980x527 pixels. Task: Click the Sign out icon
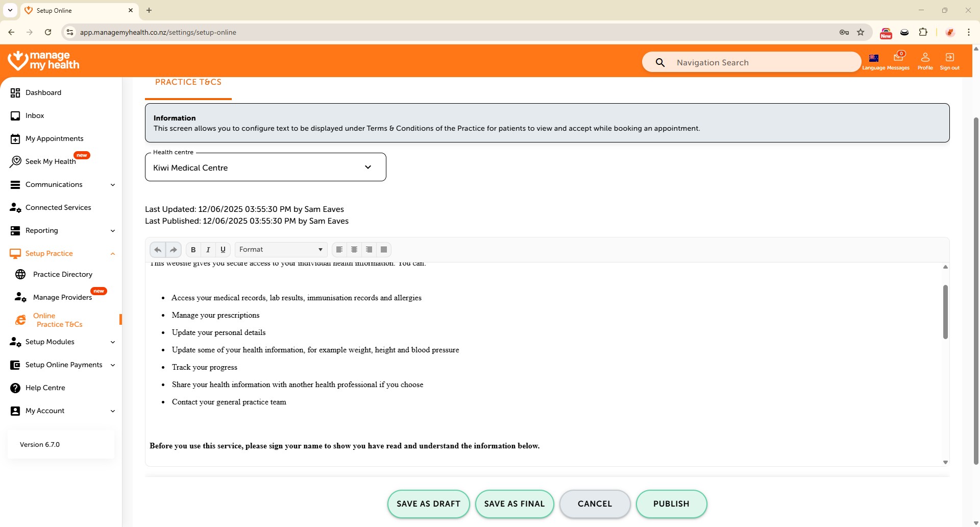pos(949,58)
